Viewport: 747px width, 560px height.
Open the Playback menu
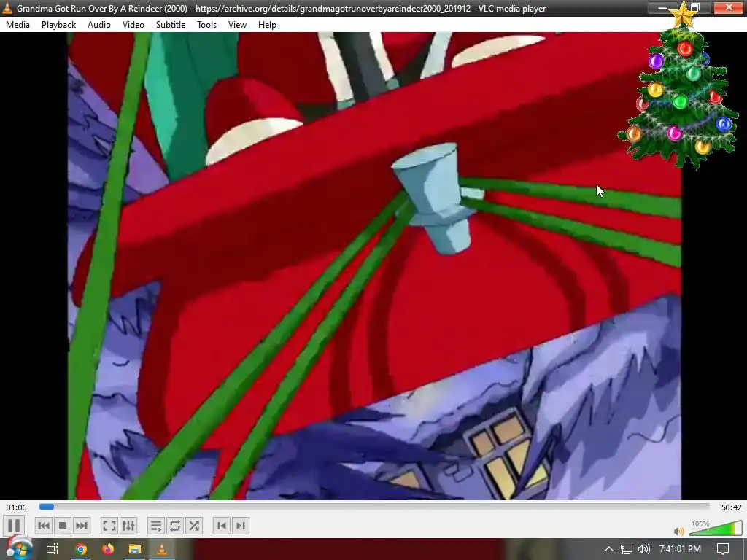coord(58,25)
